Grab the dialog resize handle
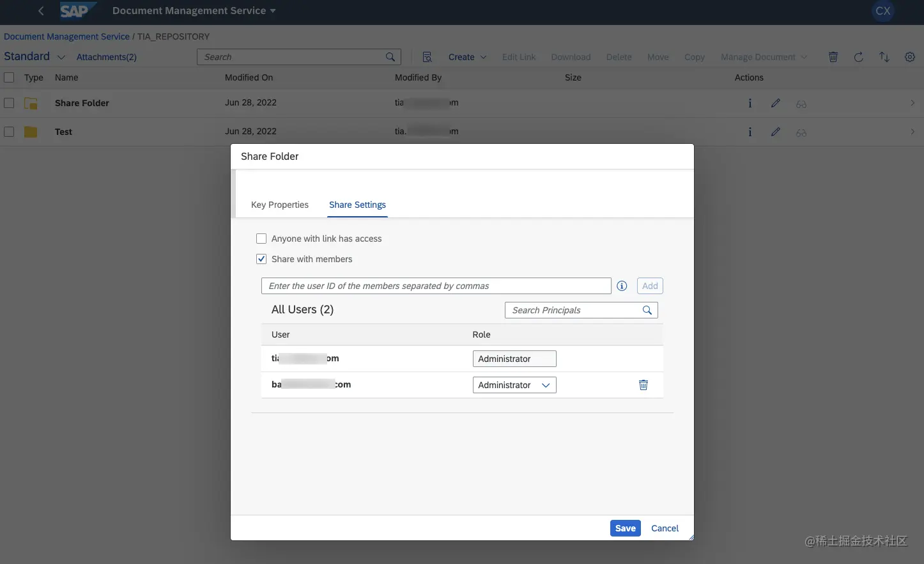This screenshot has height=564, width=924. pos(690,537)
